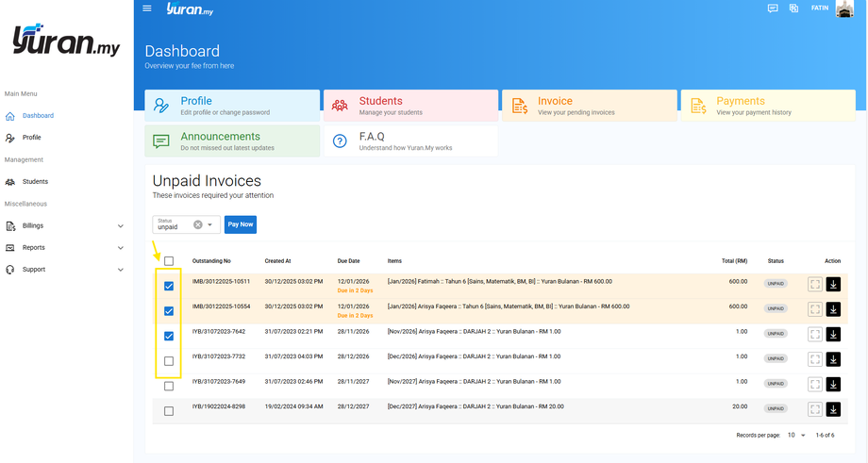This screenshot has height=463, width=868.
Task: Open the chat messages icon in header
Action: [x=773, y=8]
